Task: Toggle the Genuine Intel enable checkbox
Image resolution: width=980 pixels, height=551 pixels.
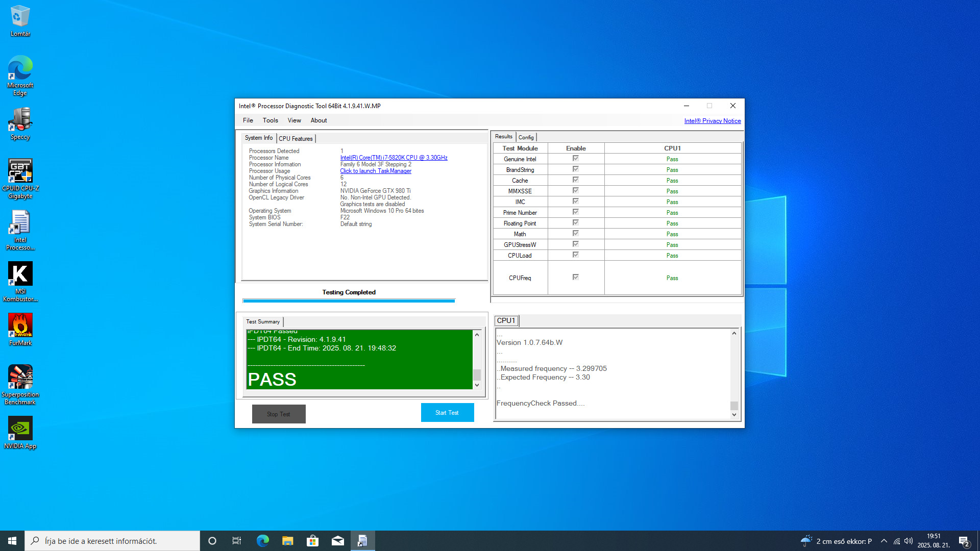Action: (575, 159)
